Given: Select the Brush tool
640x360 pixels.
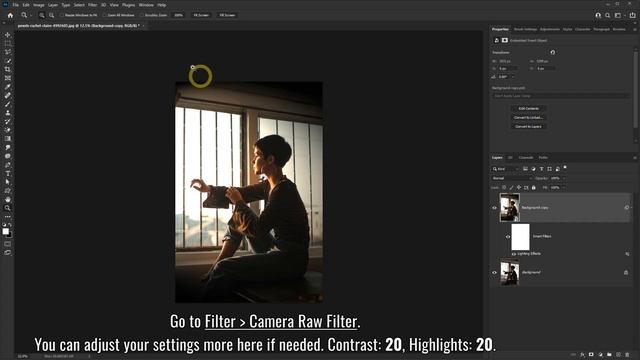Looking at the screenshot, I should coord(7,104).
